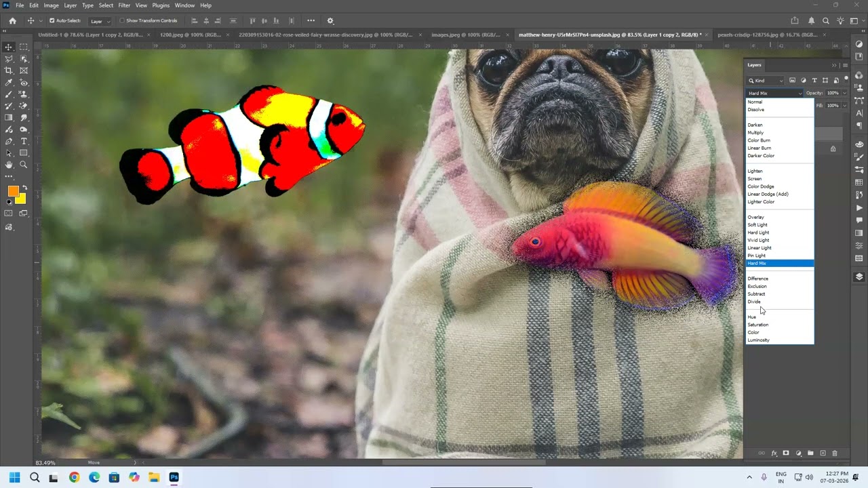Click the orange foreground color swatch

13,191
